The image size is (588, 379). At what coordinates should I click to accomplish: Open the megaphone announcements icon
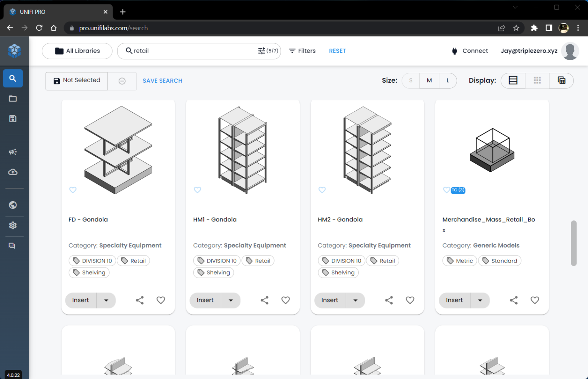coord(13,152)
